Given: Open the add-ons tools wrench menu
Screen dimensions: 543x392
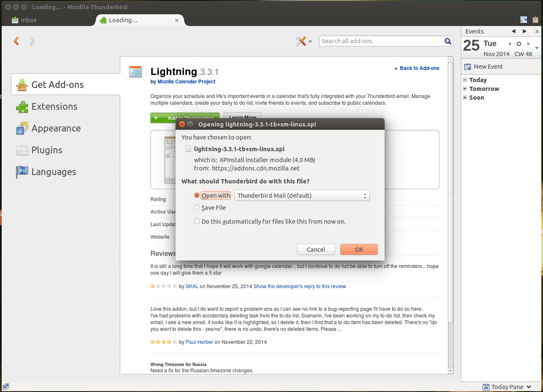Looking at the screenshot, I should (304, 41).
